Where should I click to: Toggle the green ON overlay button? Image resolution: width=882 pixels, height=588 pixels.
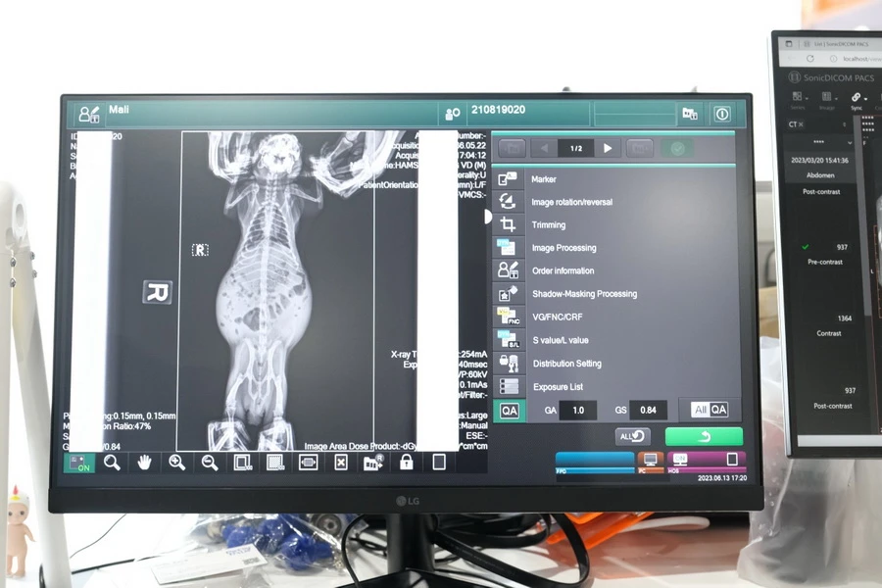click(79, 463)
